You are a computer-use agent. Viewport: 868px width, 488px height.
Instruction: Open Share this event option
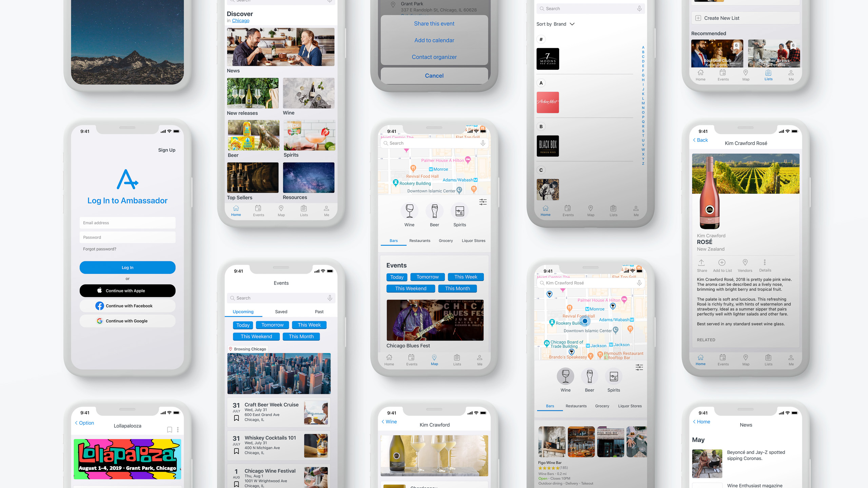[x=434, y=23]
